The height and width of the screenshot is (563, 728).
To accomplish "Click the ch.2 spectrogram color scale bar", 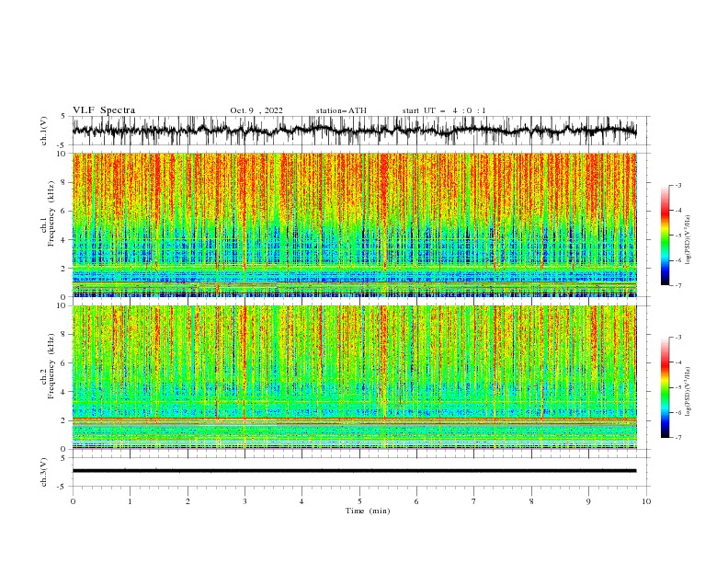I will point(665,387).
